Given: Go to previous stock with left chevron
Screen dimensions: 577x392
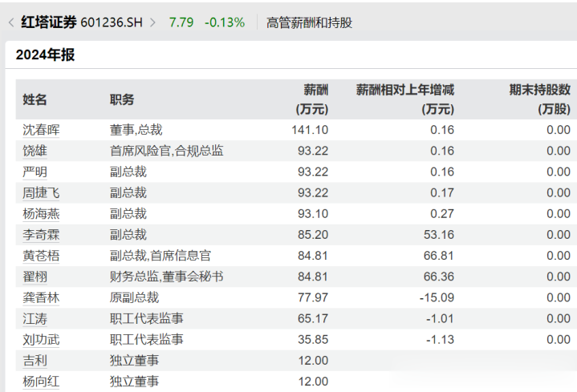Looking at the screenshot, I should [11, 22].
